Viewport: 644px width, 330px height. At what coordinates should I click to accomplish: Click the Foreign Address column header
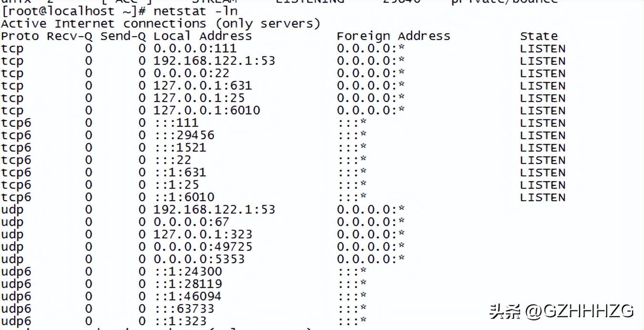[394, 37]
